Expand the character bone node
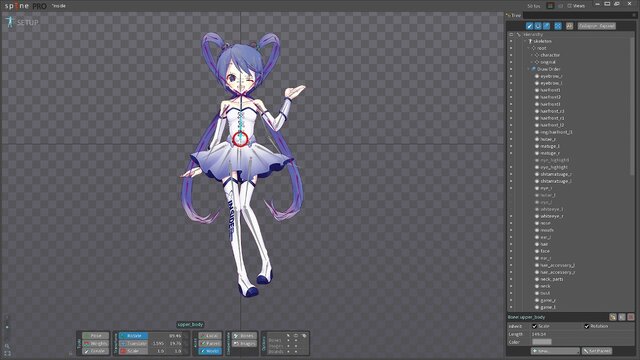The width and height of the screenshot is (640, 360). point(532,55)
